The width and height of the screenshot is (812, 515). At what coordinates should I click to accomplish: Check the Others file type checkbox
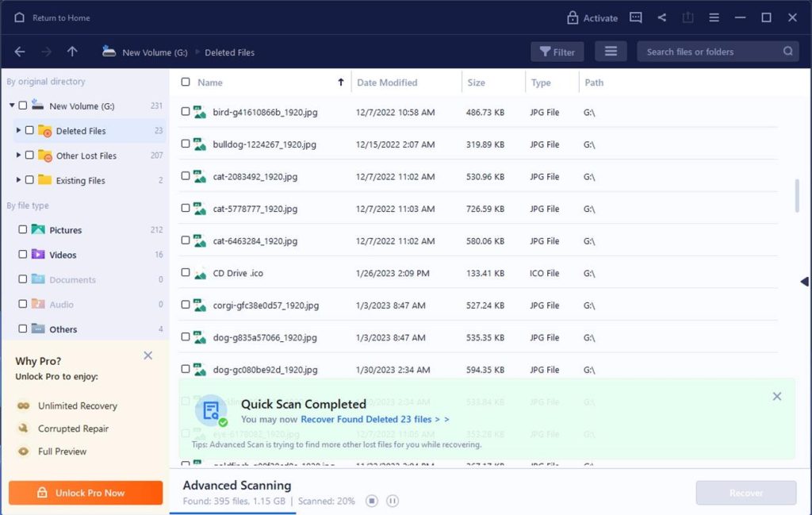(x=23, y=329)
